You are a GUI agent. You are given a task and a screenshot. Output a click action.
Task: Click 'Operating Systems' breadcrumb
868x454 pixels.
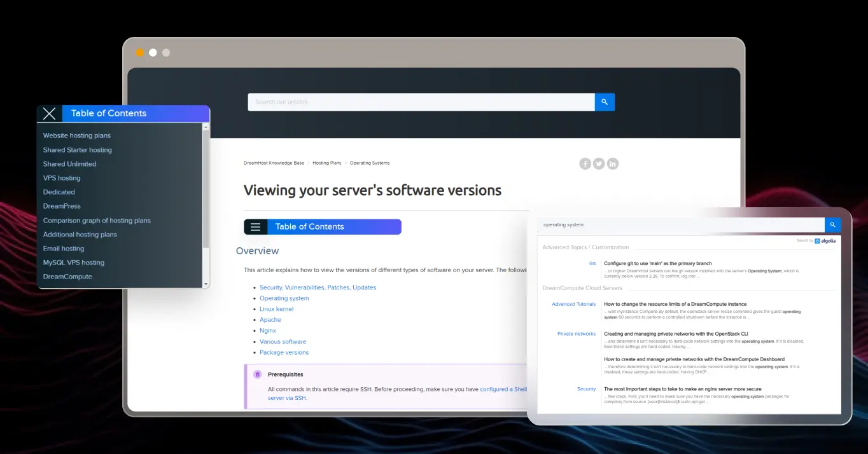click(x=370, y=163)
